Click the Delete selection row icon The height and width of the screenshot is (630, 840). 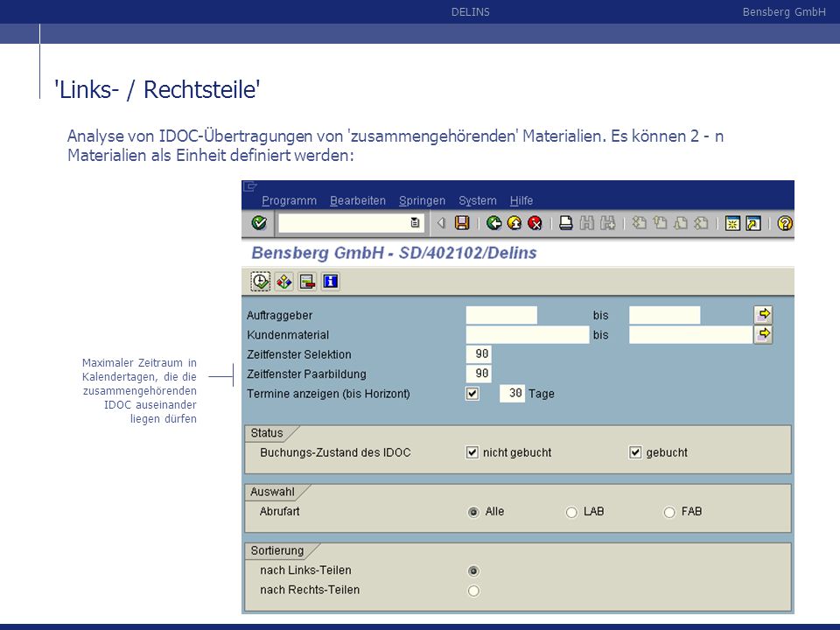tap(307, 281)
